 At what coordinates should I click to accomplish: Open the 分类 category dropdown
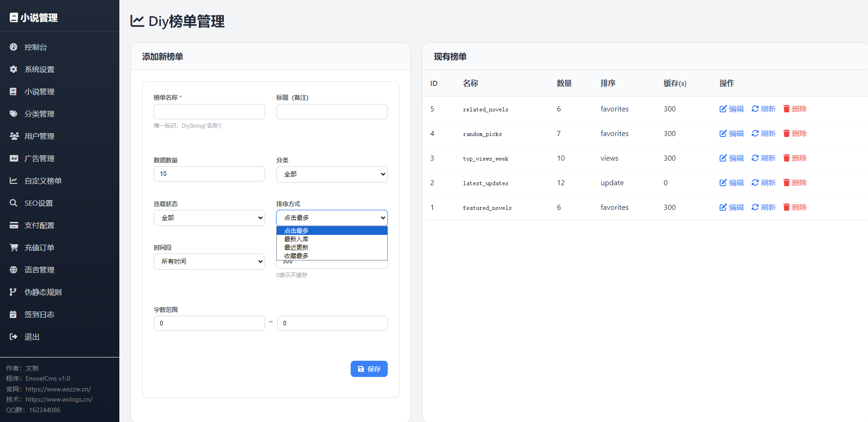coord(332,174)
